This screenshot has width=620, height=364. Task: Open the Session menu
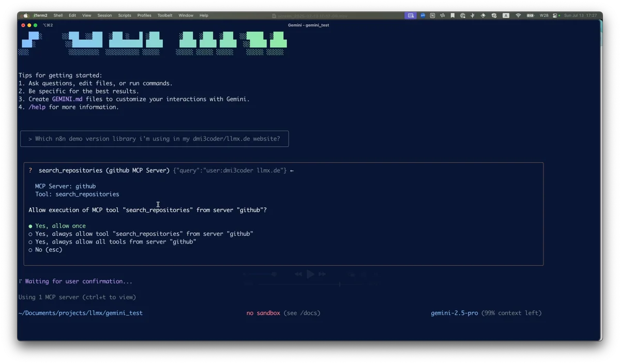[104, 16]
